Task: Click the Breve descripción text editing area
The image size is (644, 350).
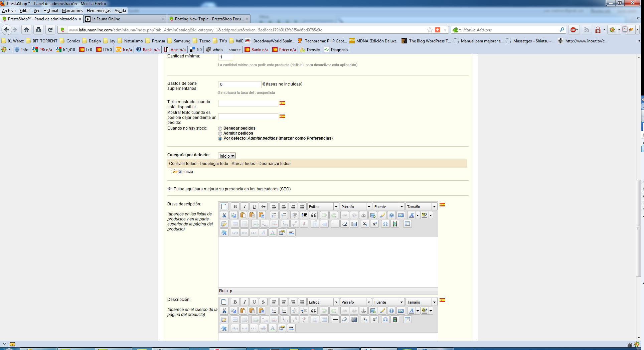Action: coord(328,262)
